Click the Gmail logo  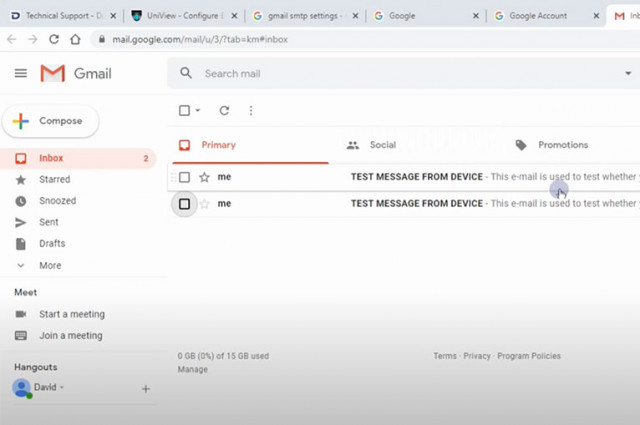(x=76, y=73)
